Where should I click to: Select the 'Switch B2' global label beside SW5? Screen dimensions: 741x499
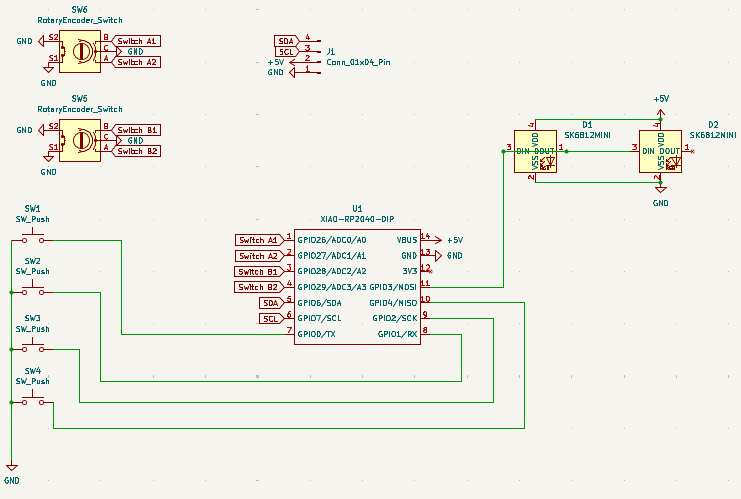(136, 151)
